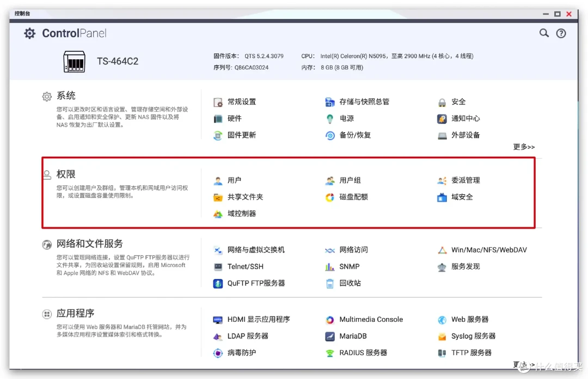Viewport: 588px width, 379px height.
Task: Close the 控制台 window
Action: click(x=569, y=14)
